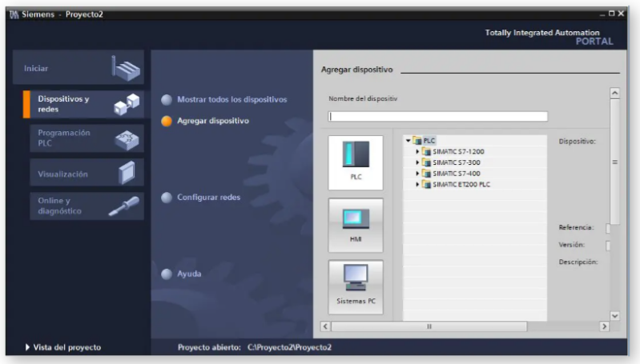Select SIMATIC S7-1200 tree row text
Screen dimensions: 640x364
point(458,152)
